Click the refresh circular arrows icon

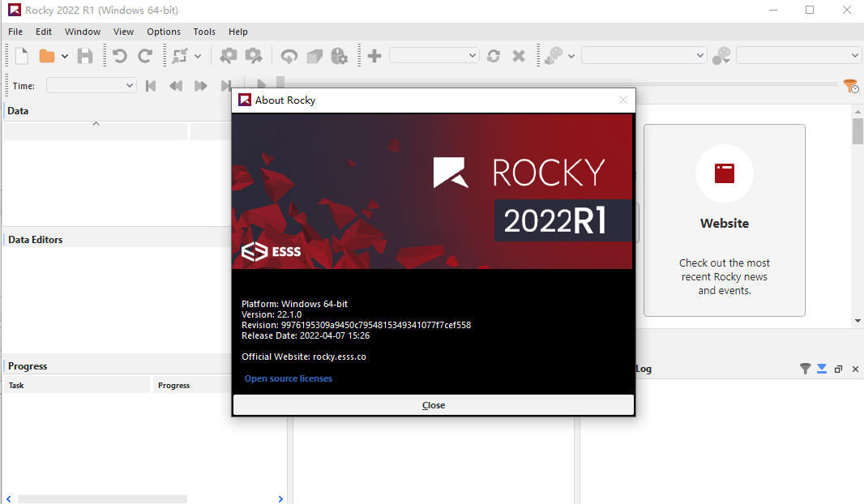[x=494, y=56]
